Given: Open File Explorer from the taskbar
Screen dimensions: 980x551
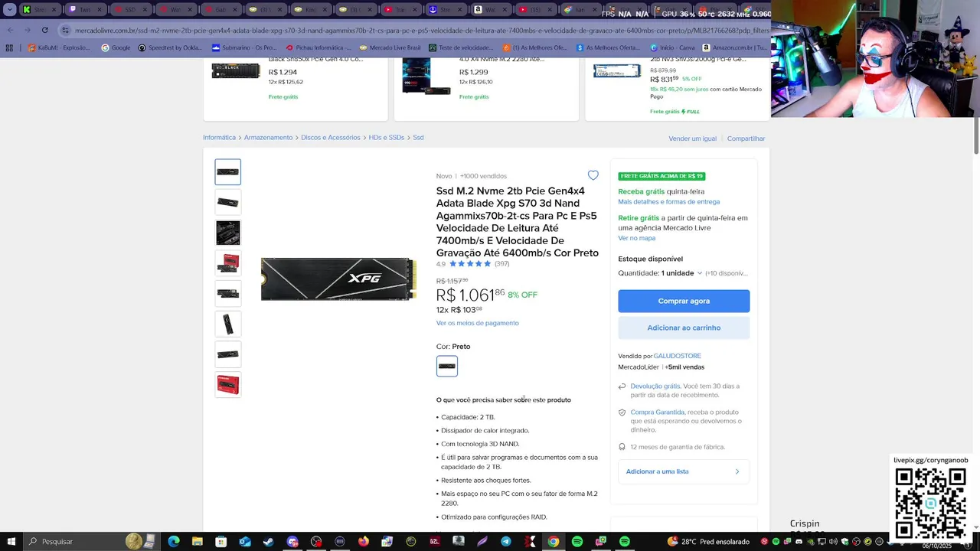Looking at the screenshot, I should point(198,541).
